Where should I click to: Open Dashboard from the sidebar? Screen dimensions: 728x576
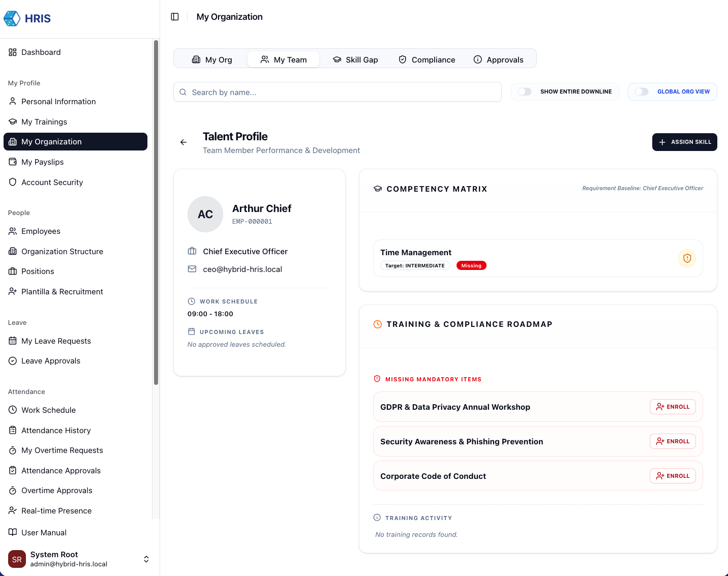[x=41, y=52]
